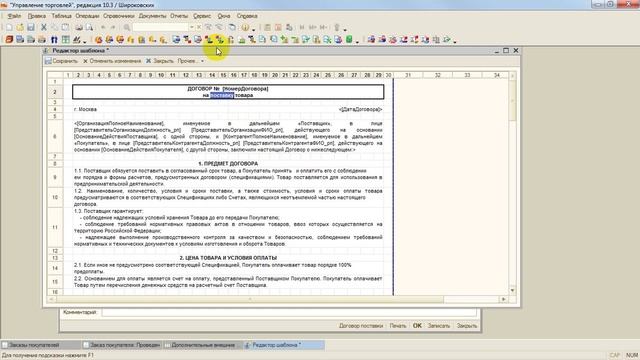Open the search field dropdown arrow

tap(191, 27)
